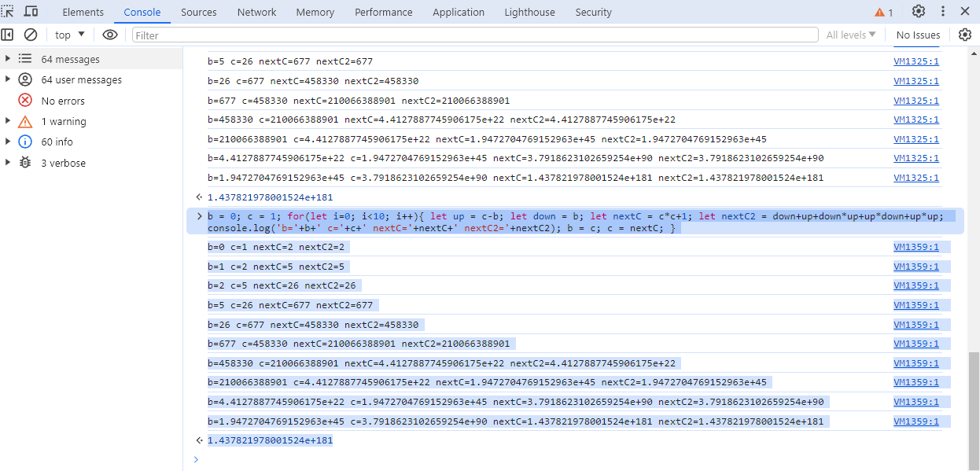The height and width of the screenshot is (471, 980).
Task: Open console settings gear beside No Issues
Action: click(x=965, y=35)
